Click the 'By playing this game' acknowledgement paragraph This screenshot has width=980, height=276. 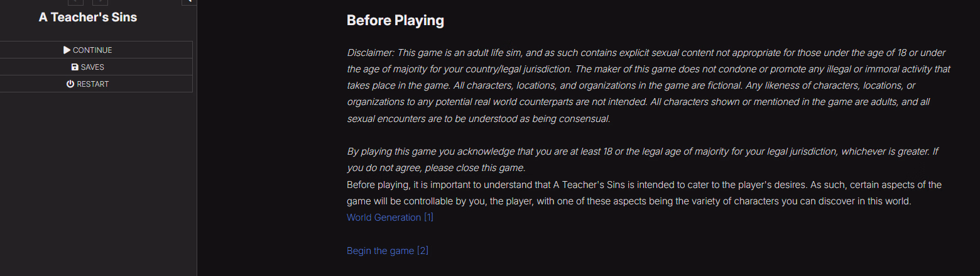(643, 160)
